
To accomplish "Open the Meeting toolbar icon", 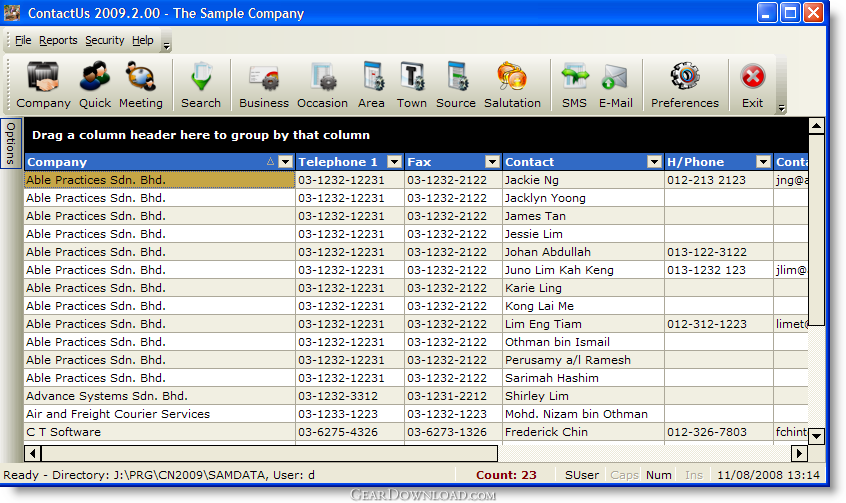I will click(141, 85).
